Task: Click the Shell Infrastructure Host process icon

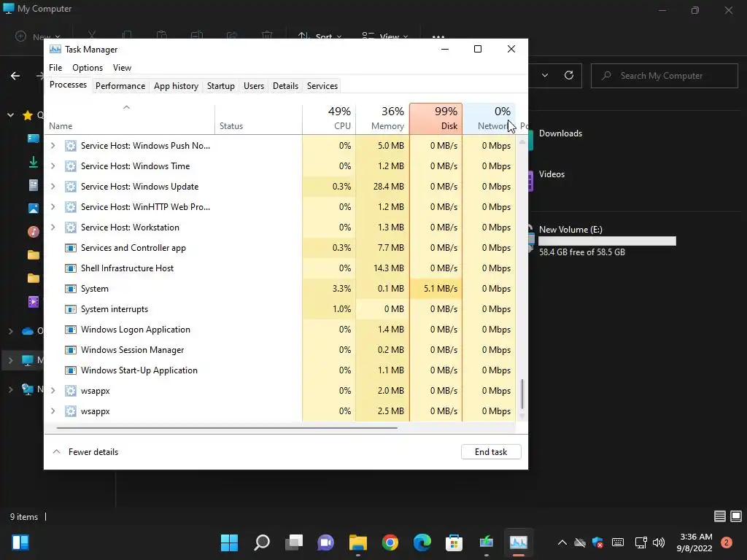Action: (x=71, y=268)
